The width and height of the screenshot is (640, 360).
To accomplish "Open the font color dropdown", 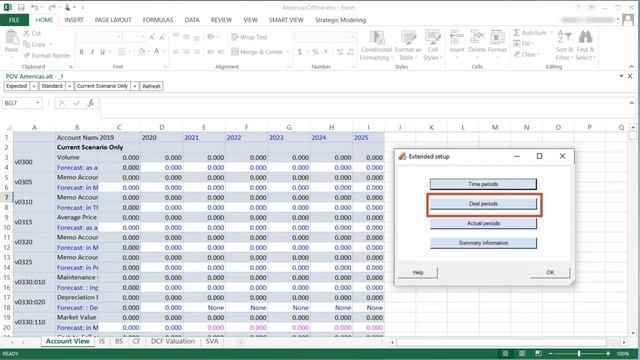I will 164,52.
